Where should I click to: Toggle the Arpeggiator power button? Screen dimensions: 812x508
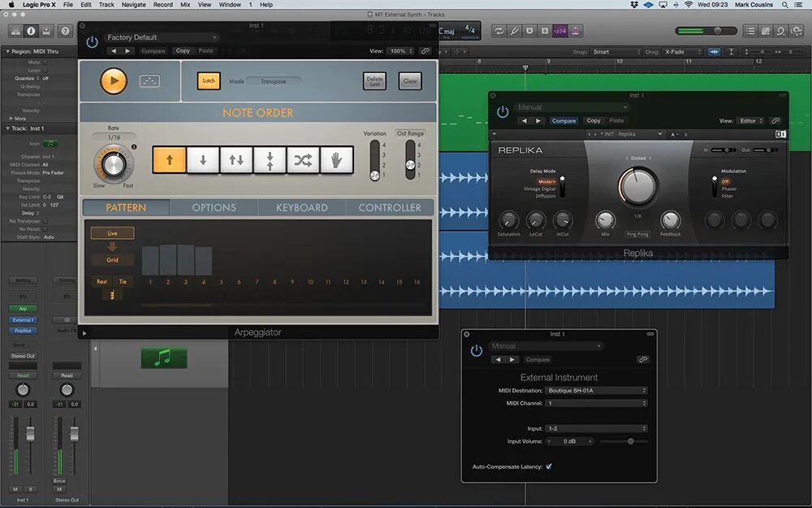click(93, 42)
